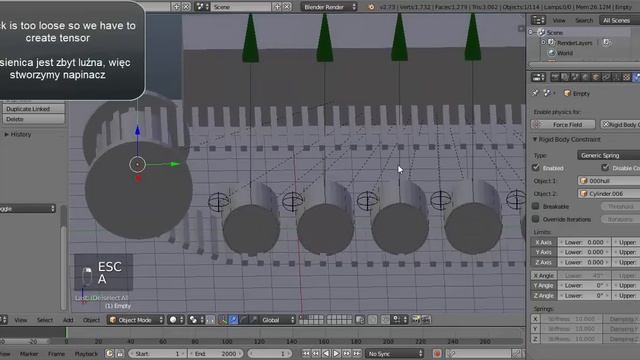The width and height of the screenshot is (640, 360).
Task: Play the animation in reverse
Action: click(x=326, y=353)
